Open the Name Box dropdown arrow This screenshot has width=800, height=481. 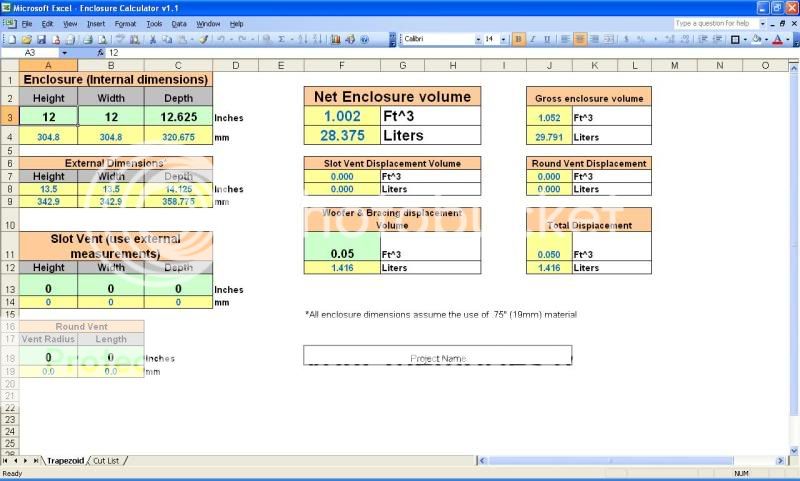pyautogui.click(x=64, y=52)
